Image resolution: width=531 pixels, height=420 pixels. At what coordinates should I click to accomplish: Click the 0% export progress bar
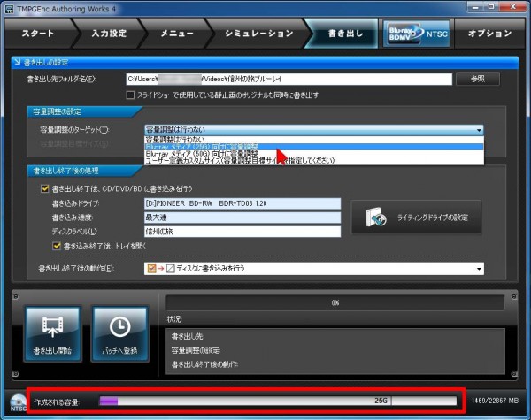[x=335, y=303]
